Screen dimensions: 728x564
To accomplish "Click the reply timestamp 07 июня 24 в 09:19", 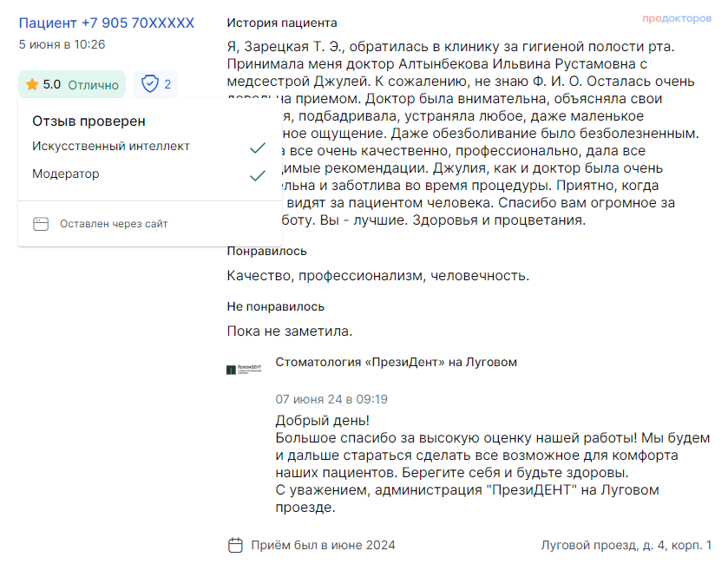I will (331, 399).
